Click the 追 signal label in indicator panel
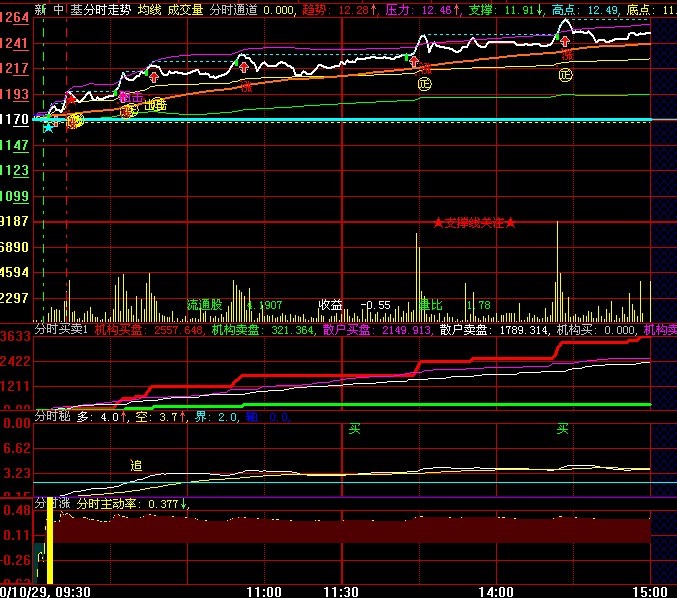Image resolution: width=677 pixels, height=598 pixels. (136, 465)
